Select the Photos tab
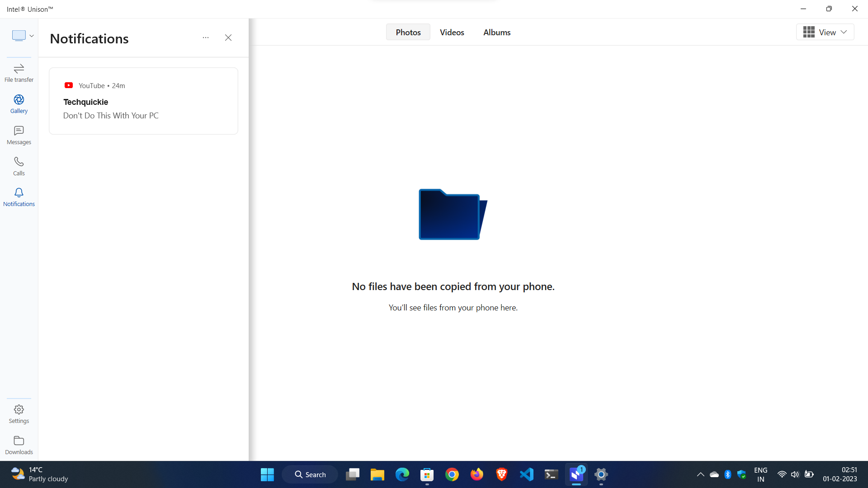 [x=408, y=32]
